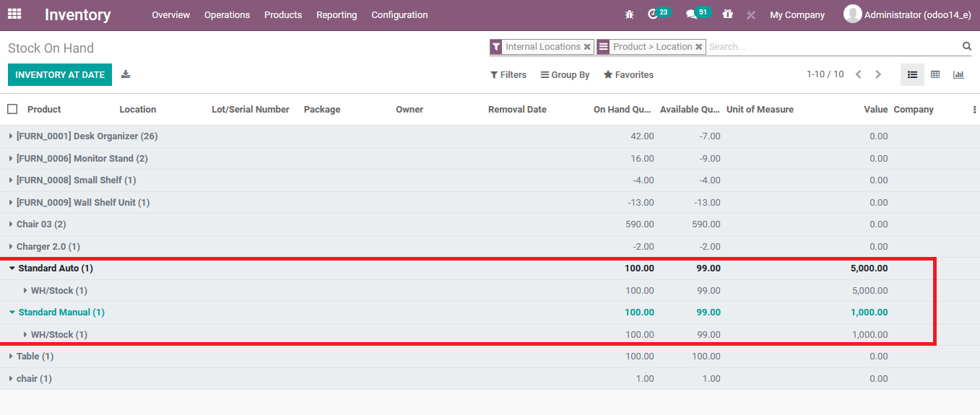This screenshot has height=415, width=980.
Task: Toggle the select-all checkbox in header
Action: (x=12, y=109)
